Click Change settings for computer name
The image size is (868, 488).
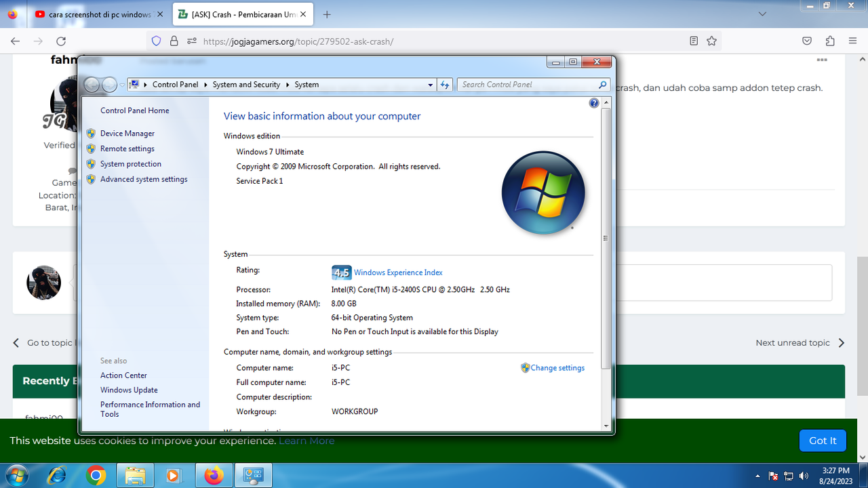557,368
